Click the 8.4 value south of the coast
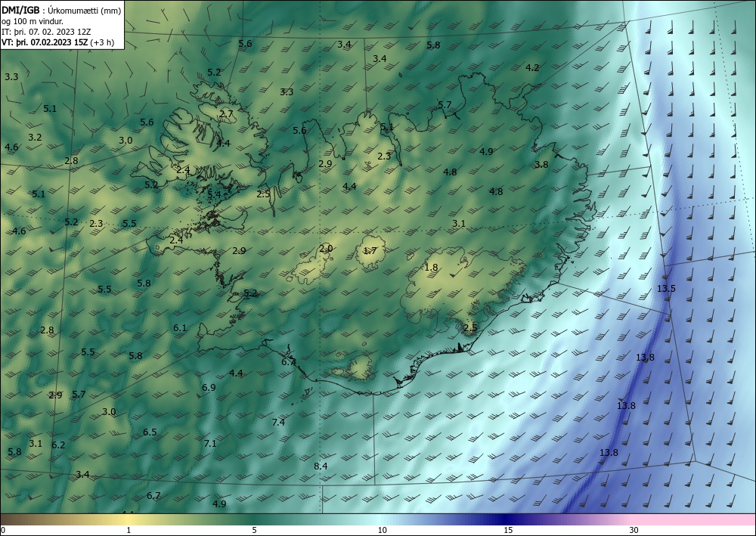The height and width of the screenshot is (536, 756). click(321, 466)
